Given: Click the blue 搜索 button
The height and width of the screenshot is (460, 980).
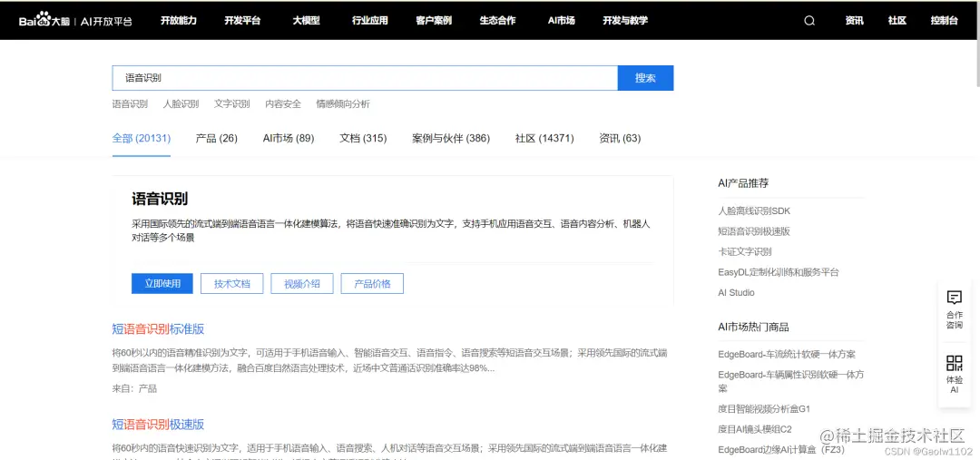Looking at the screenshot, I should coord(646,78).
